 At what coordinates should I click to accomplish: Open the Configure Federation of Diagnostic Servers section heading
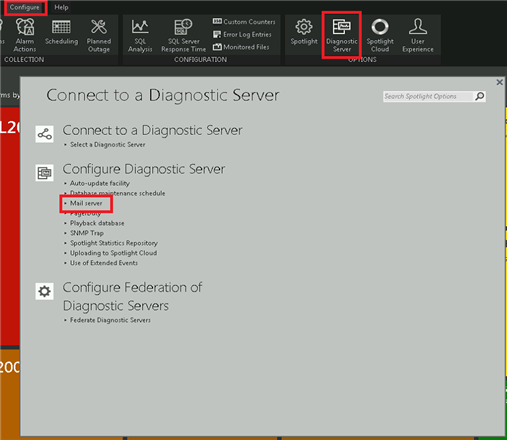pyautogui.click(x=132, y=297)
